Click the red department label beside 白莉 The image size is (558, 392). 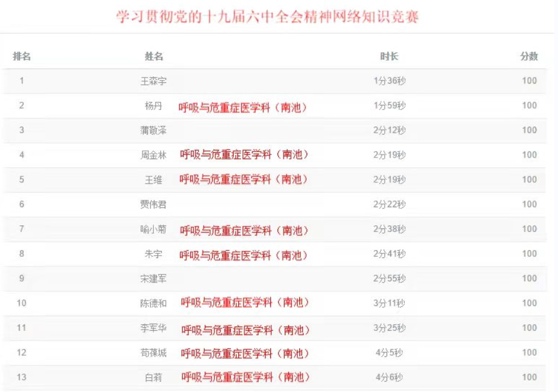245,377
